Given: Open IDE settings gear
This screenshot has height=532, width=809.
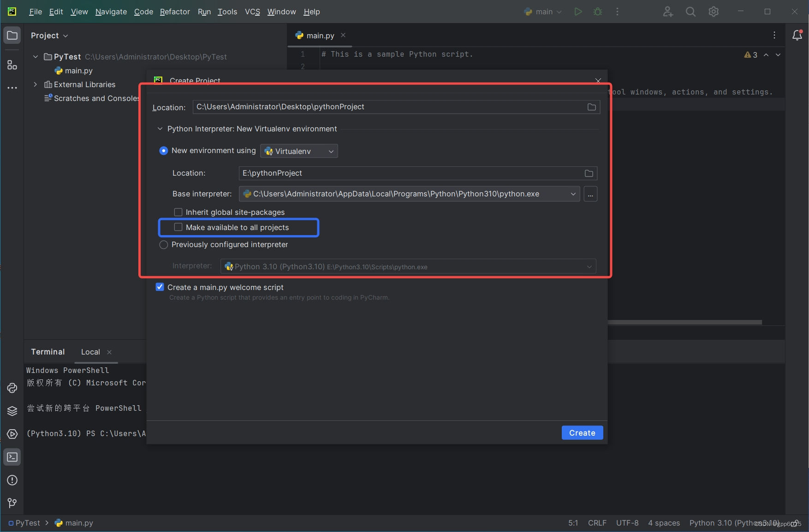Looking at the screenshot, I should (x=714, y=12).
